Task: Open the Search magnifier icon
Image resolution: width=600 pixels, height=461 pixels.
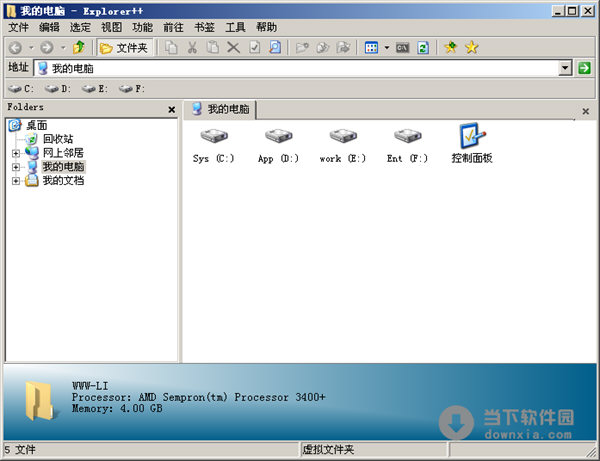Action: tap(275, 47)
